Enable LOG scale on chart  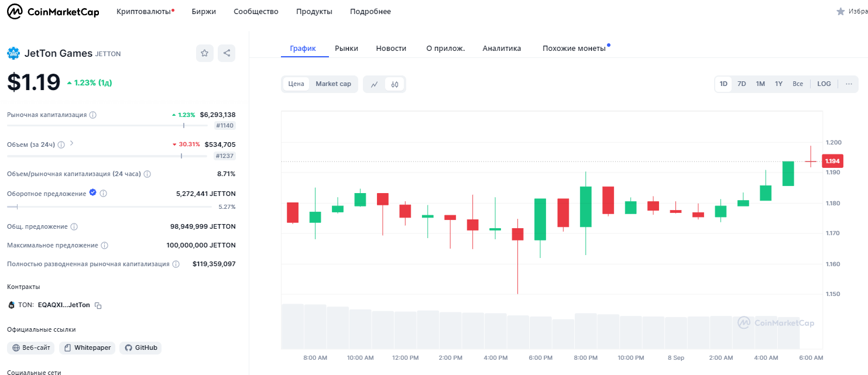click(824, 84)
